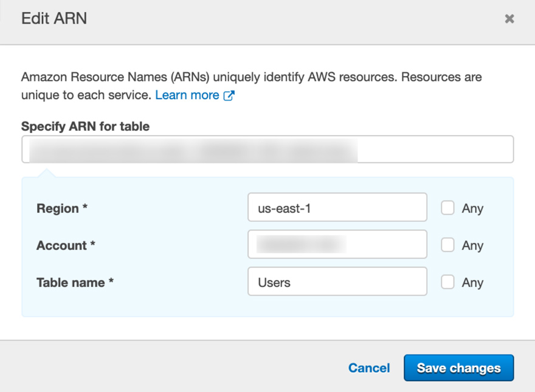The image size is (535, 392).
Task: Click the Region * label
Action: tap(62, 208)
